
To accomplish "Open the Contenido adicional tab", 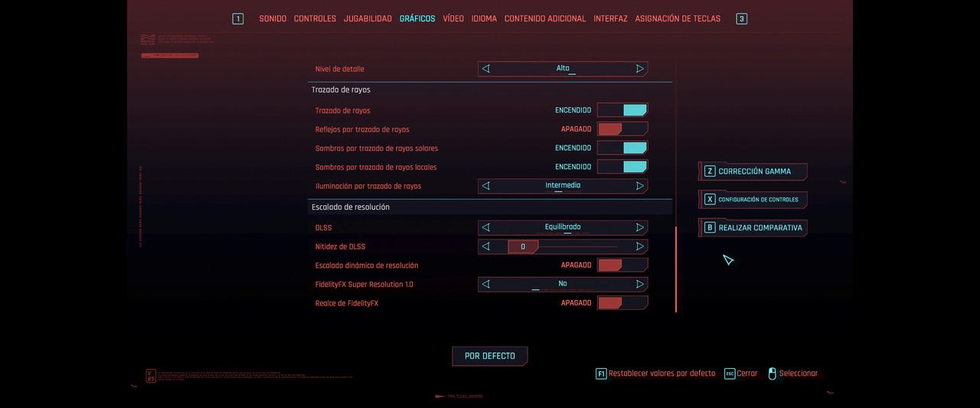I will click(545, 18).
